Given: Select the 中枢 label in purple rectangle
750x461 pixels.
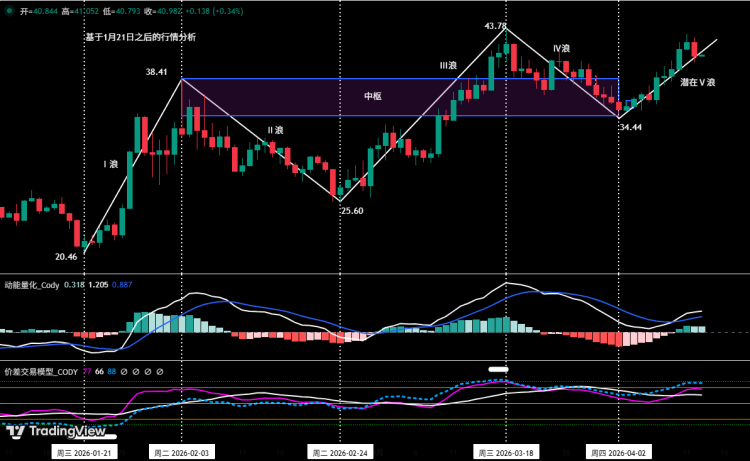Looking at the screenshot, I should 373,96.
